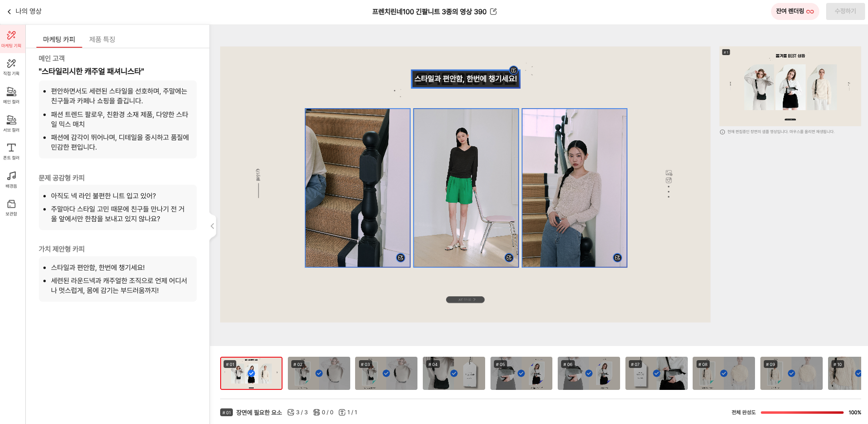Click the video title 프렌치린네100 긴팔니트
Image resolution: width=868 pixels, height=424 pixels.
[x=429, y=11]
